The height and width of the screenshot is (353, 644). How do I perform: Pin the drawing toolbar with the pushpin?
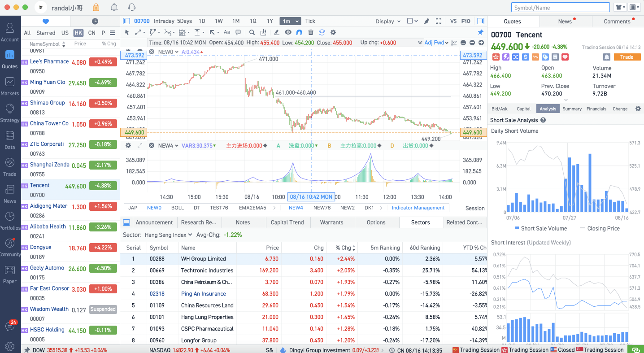point(481,32)
